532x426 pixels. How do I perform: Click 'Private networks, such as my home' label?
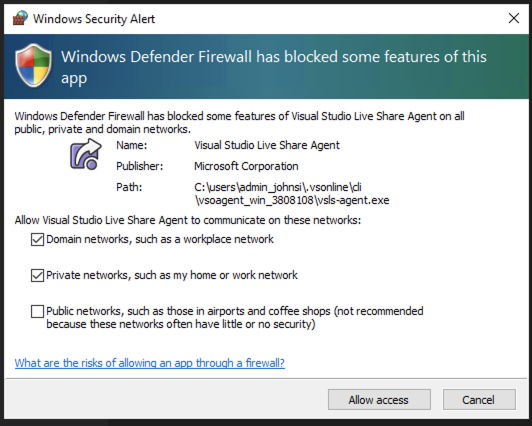(172, 275)
